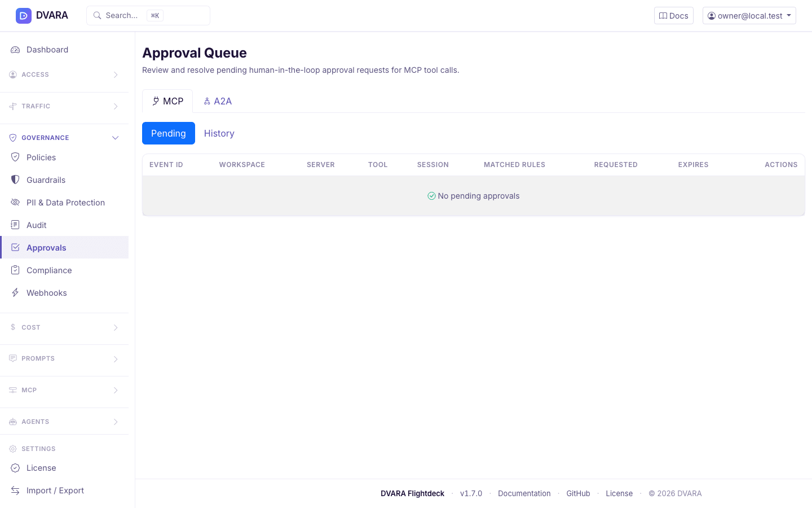Open the footer Documentation link

pyautogui.click(x=524, y=493)
